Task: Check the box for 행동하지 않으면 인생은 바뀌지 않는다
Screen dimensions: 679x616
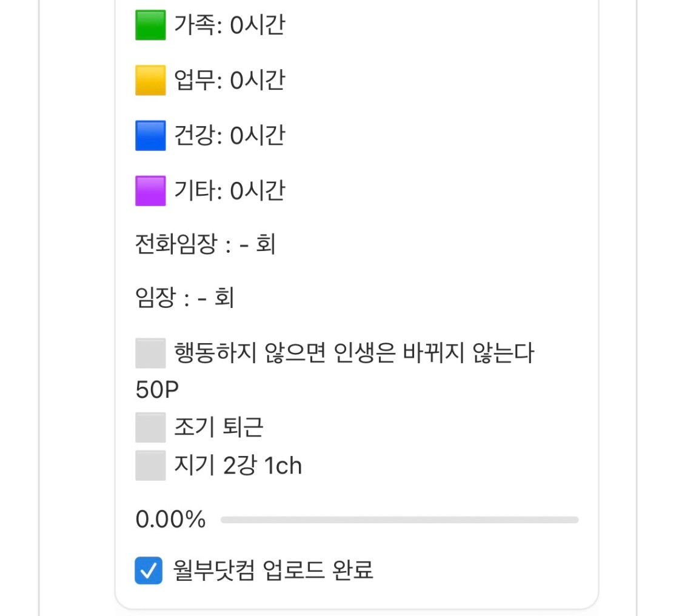Action: (x=150, y=353)
